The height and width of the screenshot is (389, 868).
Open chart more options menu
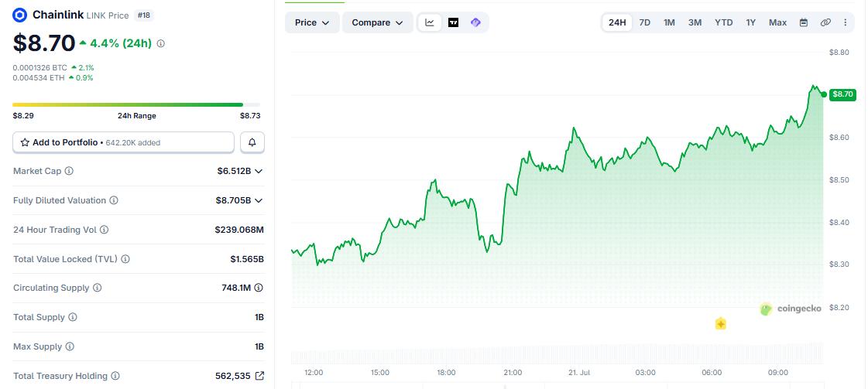click(846, 22)
